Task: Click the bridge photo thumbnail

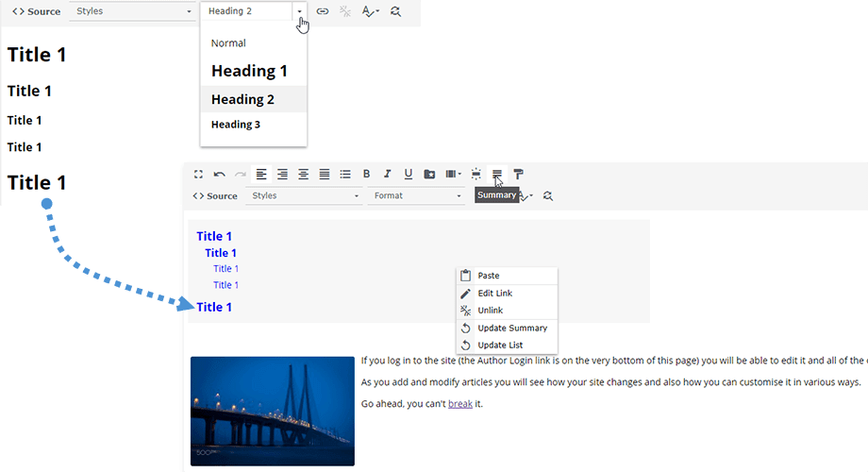Action: 272,411
